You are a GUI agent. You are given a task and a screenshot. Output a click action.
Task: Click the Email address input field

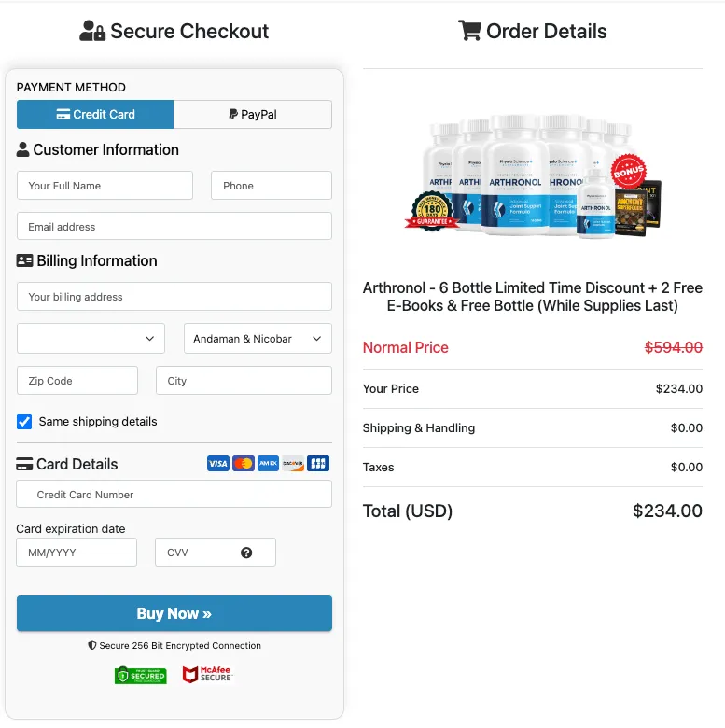click(174, 227)
